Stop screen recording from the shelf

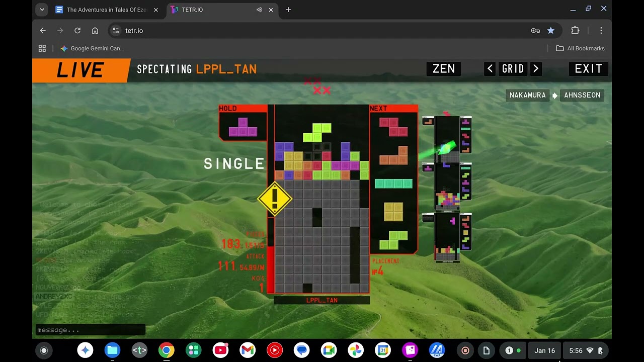pos(465,350)
